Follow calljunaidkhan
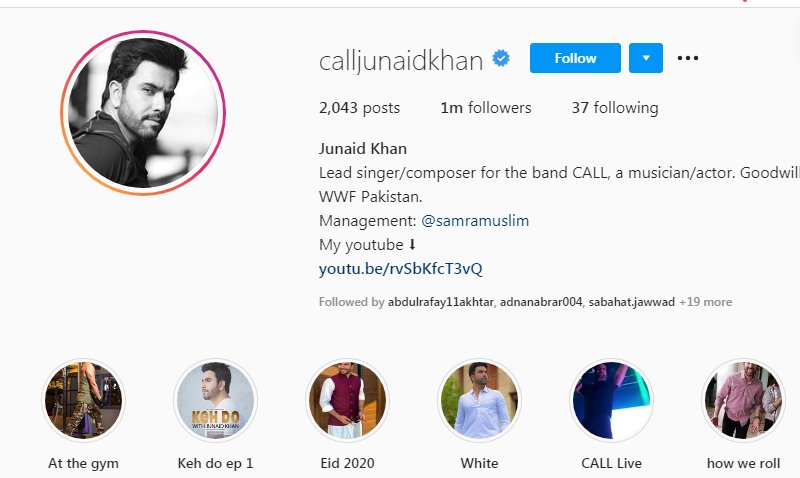 point(575,58)
